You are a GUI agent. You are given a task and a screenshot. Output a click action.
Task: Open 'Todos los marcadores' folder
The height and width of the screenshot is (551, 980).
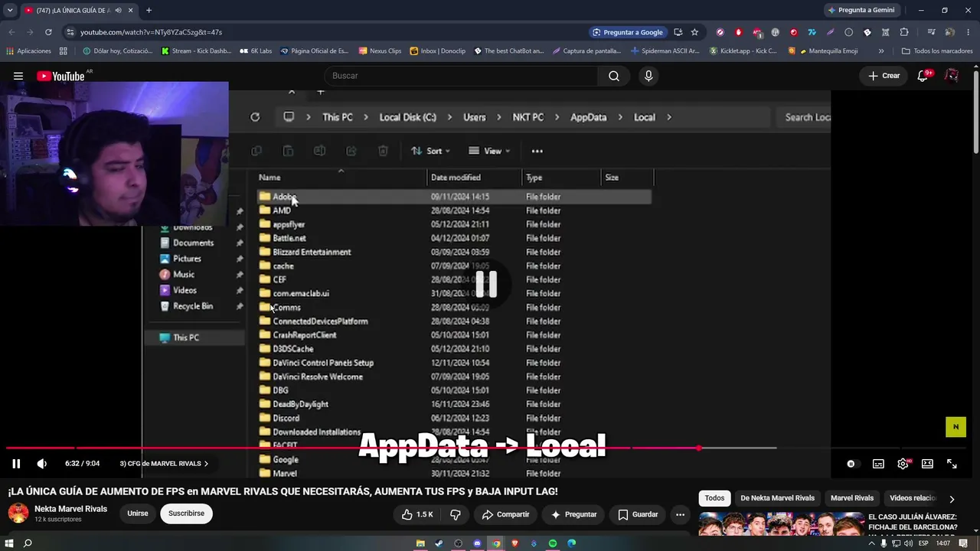pos(937,51)
